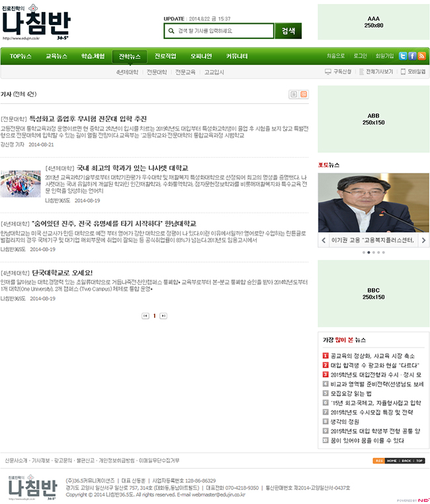This screenshot has height=504, width=430.
Task: Click the 나침반 logo in footer
Action: (32, 487)
